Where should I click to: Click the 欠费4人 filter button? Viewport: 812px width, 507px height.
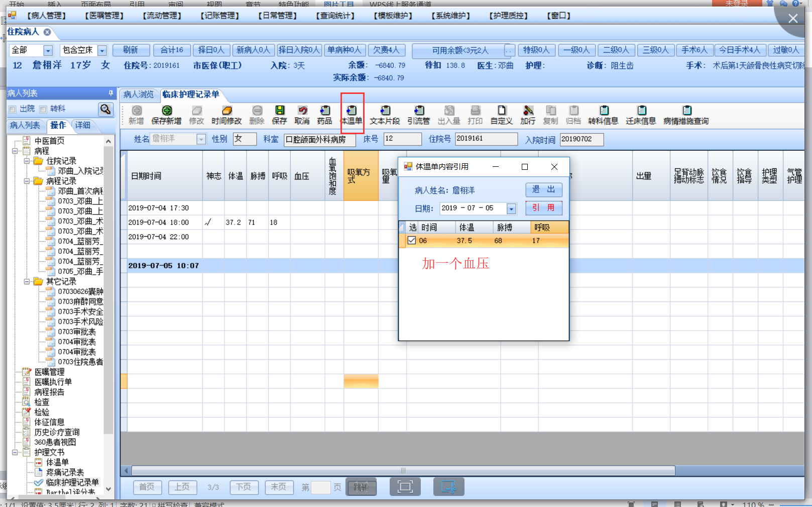tap(387, 50)
